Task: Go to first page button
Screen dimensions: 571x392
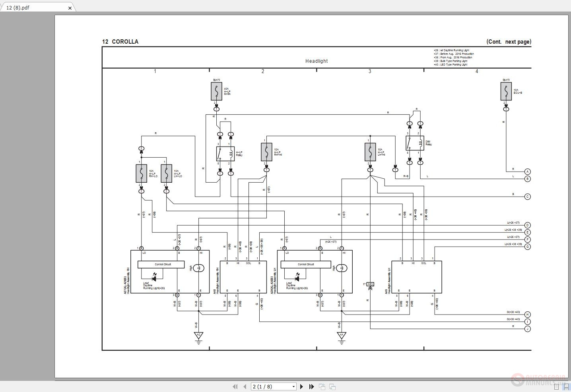Action: point(235,386)
